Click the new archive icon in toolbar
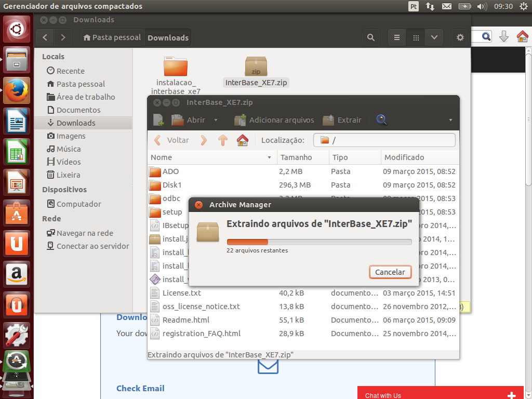This screenshot has height=399, width=532. tap(158, 120)
